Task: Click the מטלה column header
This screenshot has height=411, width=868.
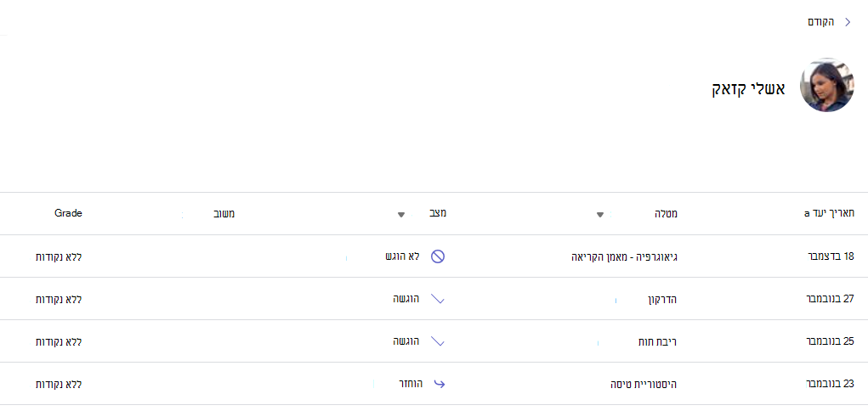Action: (666, 214)
